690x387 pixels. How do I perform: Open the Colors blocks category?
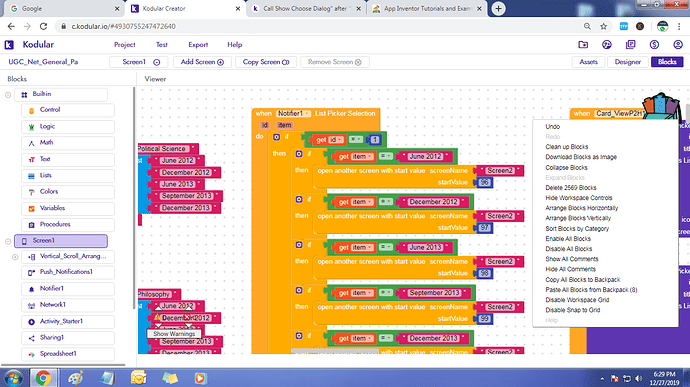pyautogui.click(x=68, y=192)
